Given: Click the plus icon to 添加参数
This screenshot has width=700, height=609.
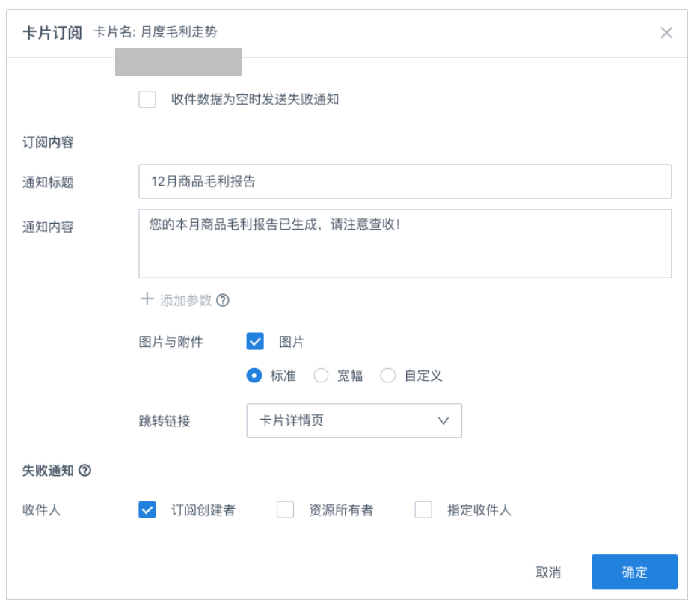Looking at the screenshot, I should pyautogui.click(x=147, y=300).
